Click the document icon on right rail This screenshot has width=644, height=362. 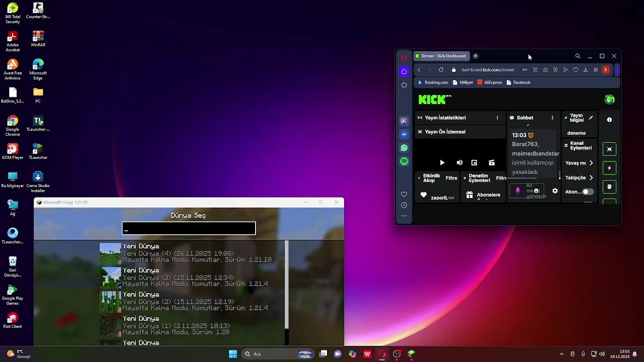coord(609,187)
